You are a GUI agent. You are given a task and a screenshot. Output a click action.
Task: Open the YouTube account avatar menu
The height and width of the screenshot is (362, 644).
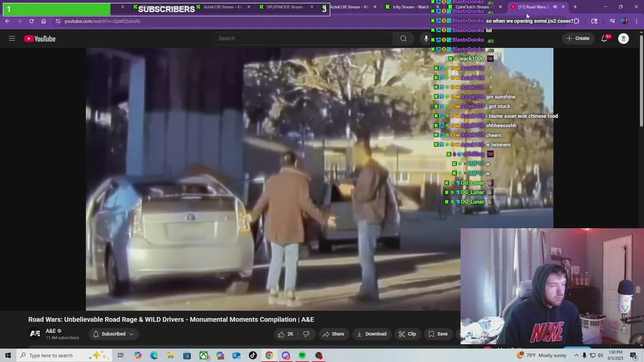(623, 39)
